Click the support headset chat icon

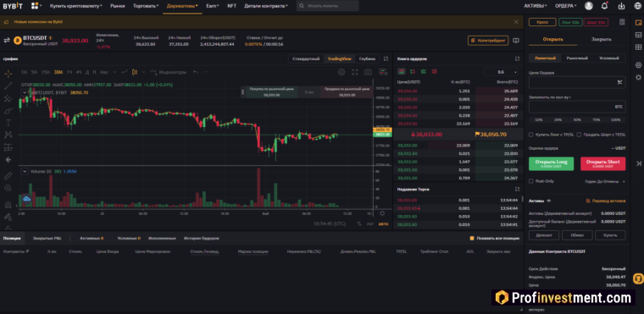click(x=638, y=278)
